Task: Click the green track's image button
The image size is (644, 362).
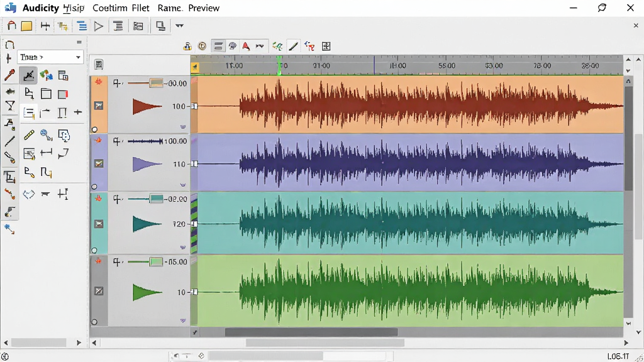Action: coord(99,291)
